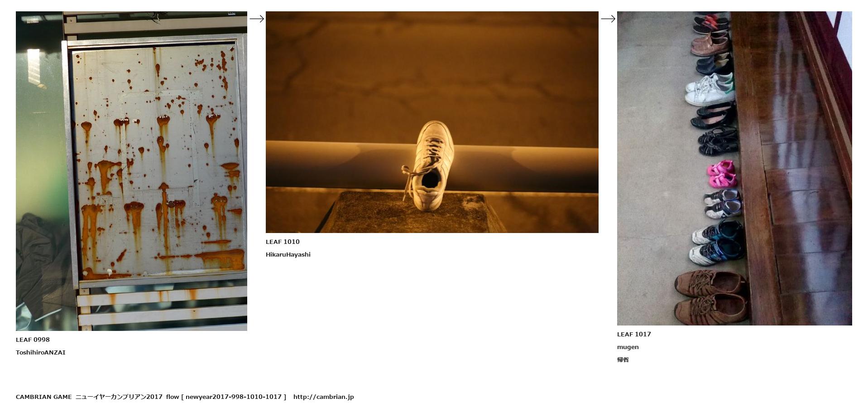Click the white sneakers with green heel

(x=709, y=88)
